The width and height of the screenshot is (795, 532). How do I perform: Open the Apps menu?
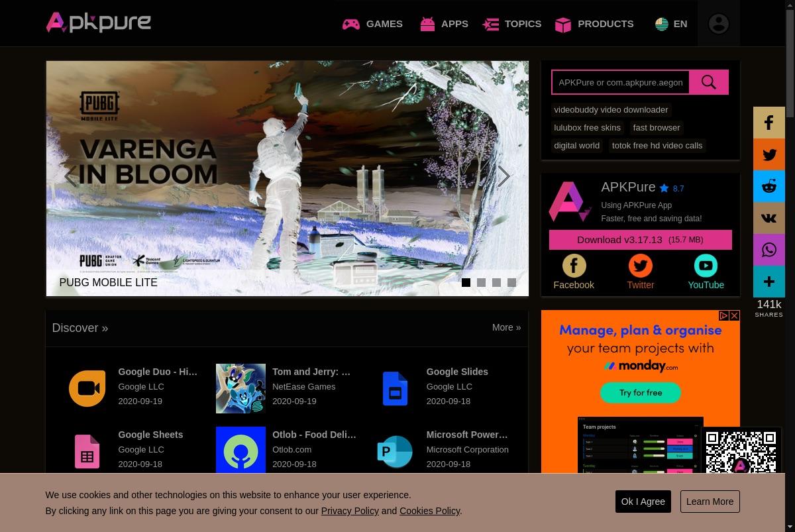(x=444, y=24)
